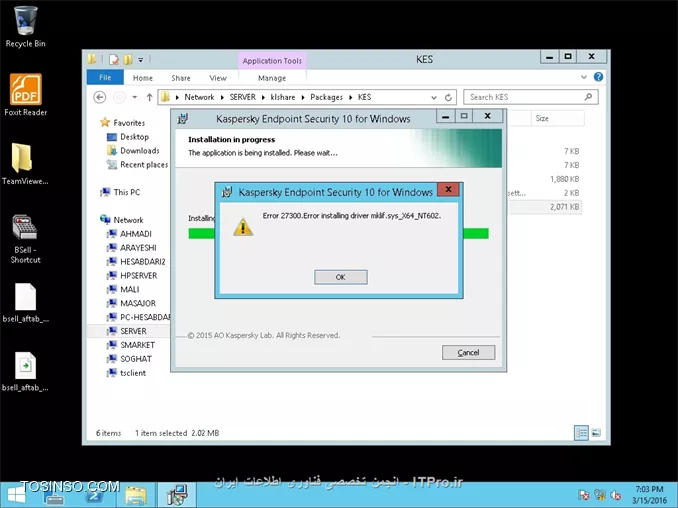Select the HPSERVER network computer
The width and height of the screenshot is (678, 508).
click(132, 275)
